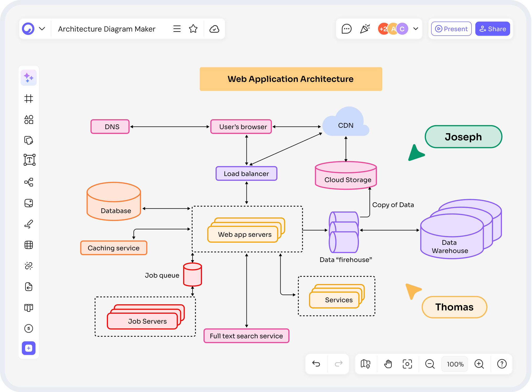Open the Shapes library tool
The image size is (532, 392).
(29, 119)
